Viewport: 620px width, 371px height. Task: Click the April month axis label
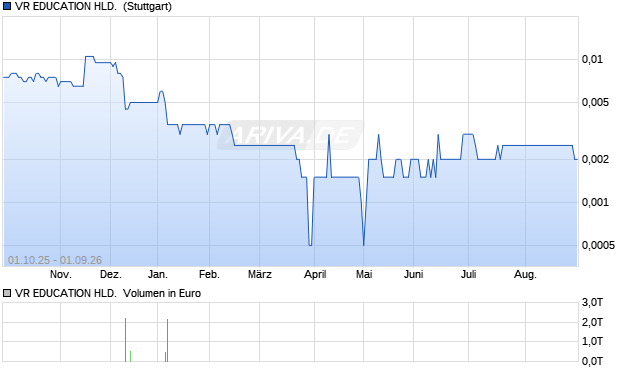[315, 274]
